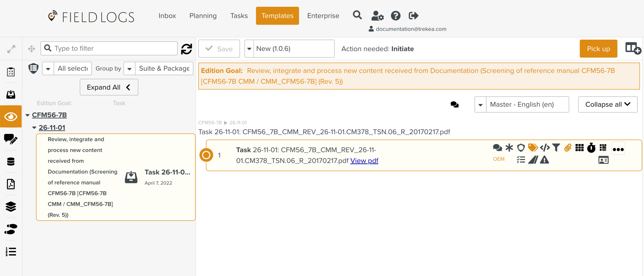Open the All selected filter dropdown
The image size is (644, 276).
[67, 68]
